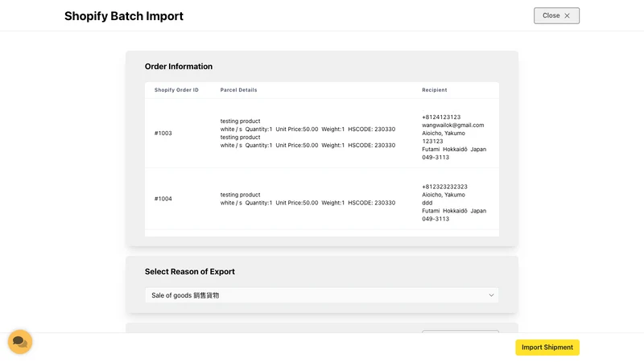The width and height of the screenshot is (644, 362).
Task: Click the Select Reason of Export heading
Action: [x=190, y=272]
